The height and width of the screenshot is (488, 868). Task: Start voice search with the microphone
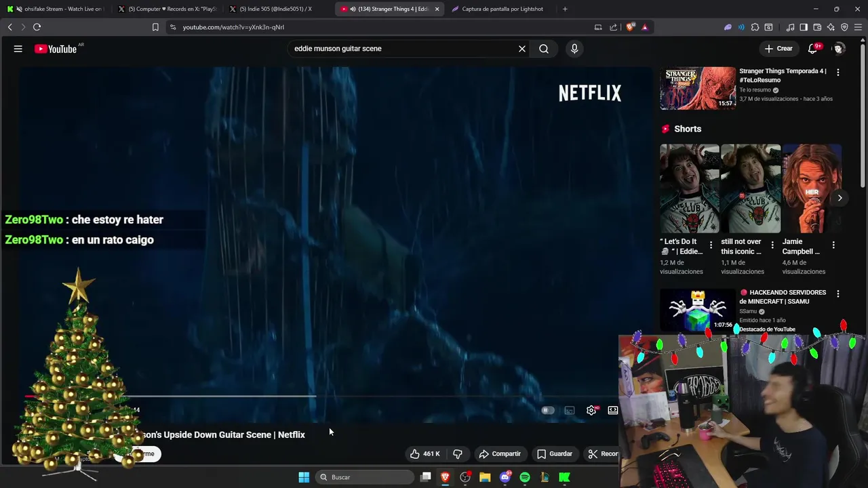[x=574, y=49]
